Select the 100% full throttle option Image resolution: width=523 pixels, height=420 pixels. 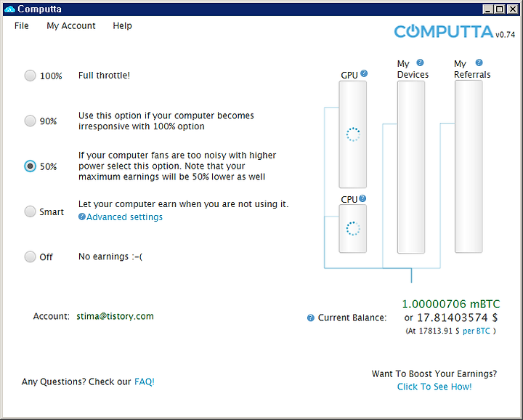pos(30,76)
